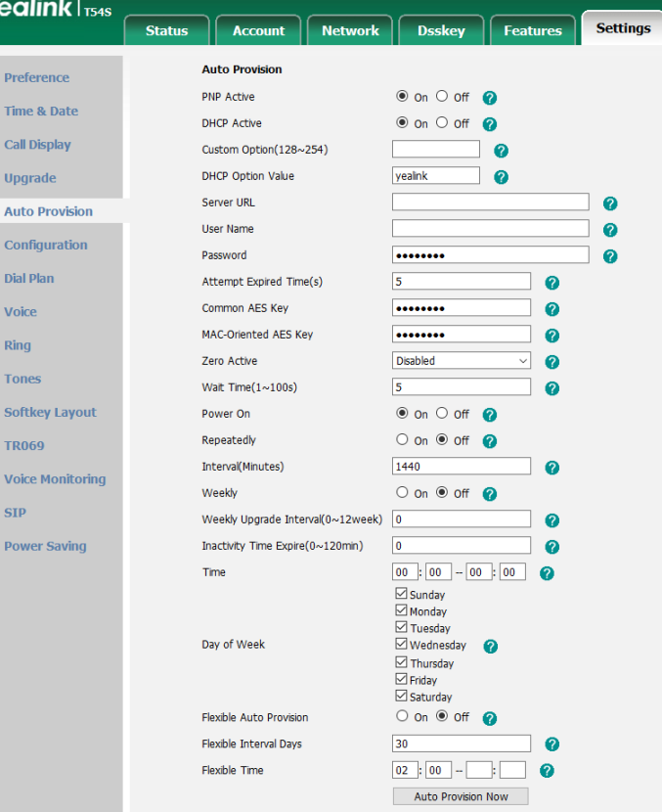Open Softkey Layout in the sidebar
The height and width of the screenshot is (812, 662).
[x=50, y=412]
